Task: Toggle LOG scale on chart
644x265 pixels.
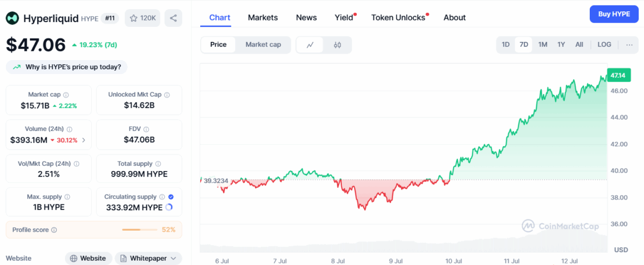Action: (604, 45)
